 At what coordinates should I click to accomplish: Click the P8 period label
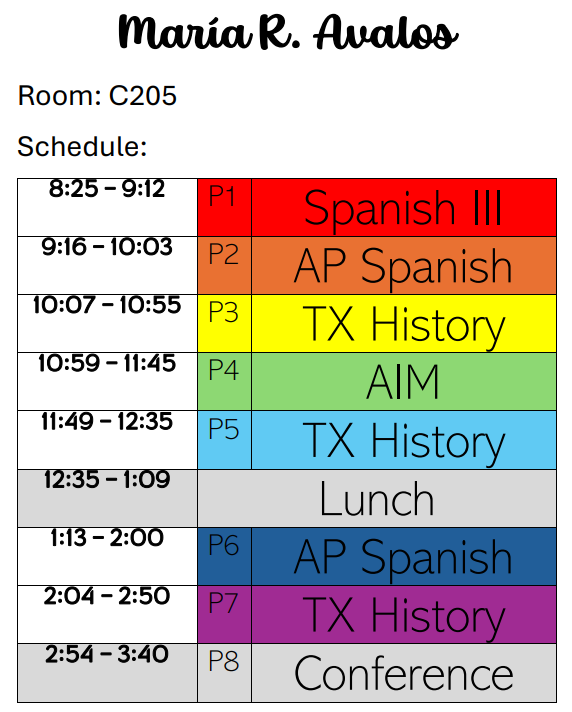click(225, 673)
